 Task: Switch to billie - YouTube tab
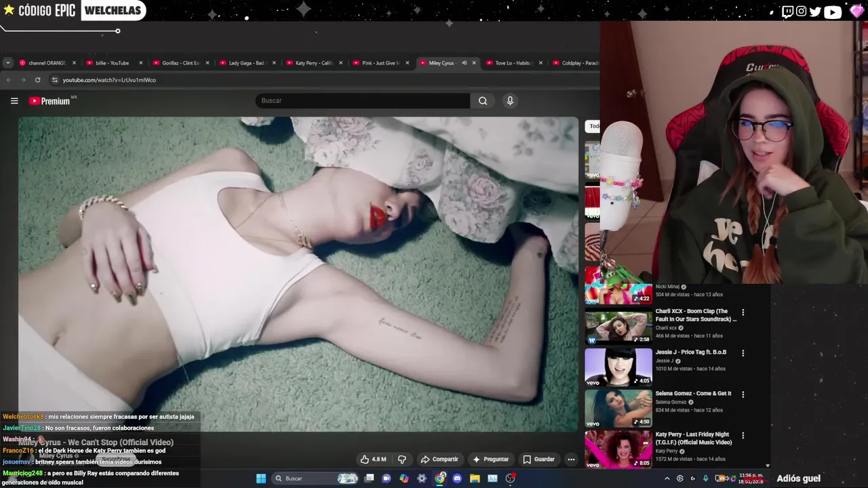113,63
